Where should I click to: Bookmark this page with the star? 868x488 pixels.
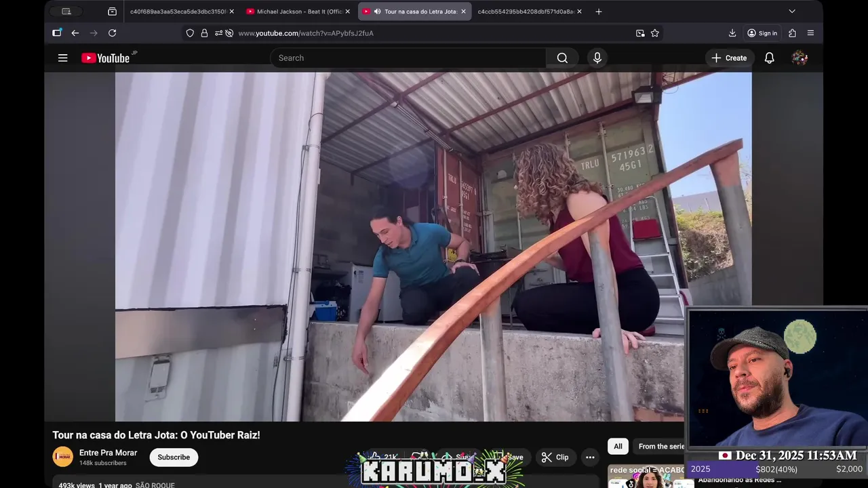coord(655,33)
